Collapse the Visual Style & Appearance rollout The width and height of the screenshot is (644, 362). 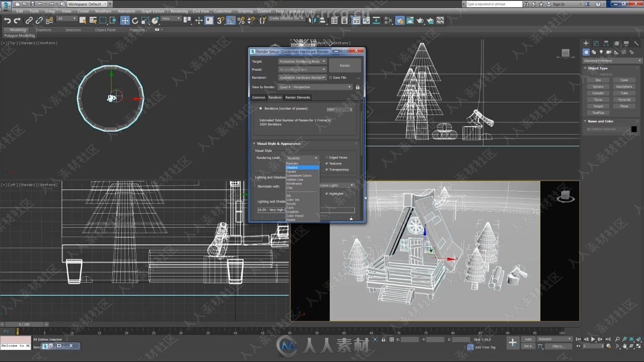pos(279,144)
